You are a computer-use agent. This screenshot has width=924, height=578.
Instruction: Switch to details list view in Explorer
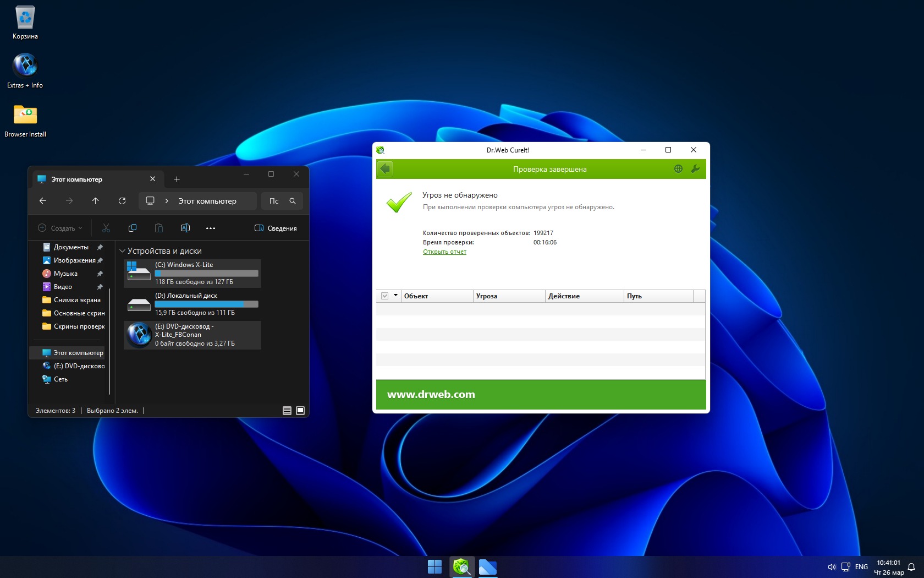[287, 411]
